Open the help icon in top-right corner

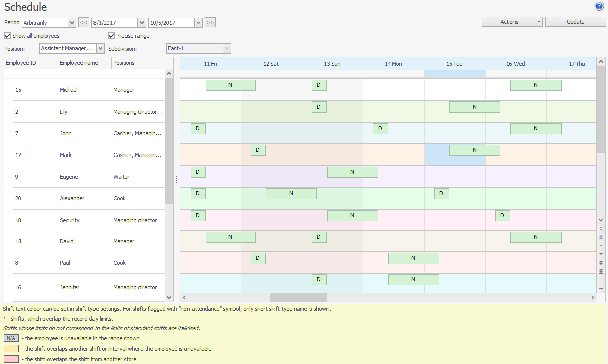599,7
